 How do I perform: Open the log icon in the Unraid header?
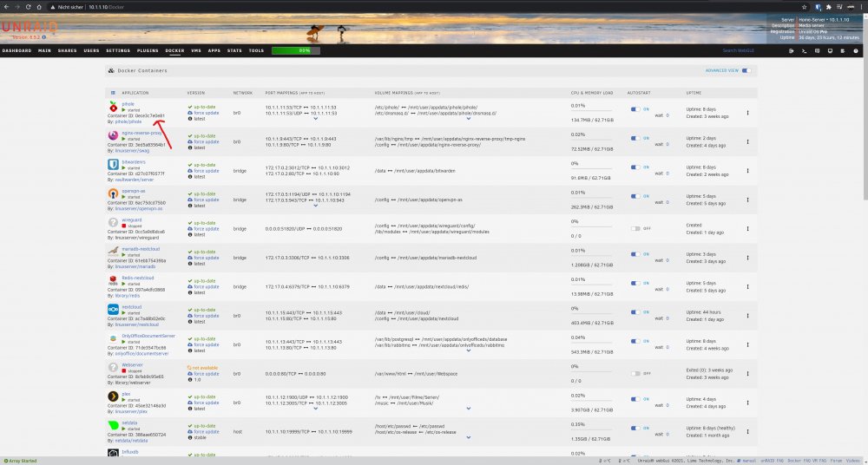pyautogui.click(x=843, y=50)
